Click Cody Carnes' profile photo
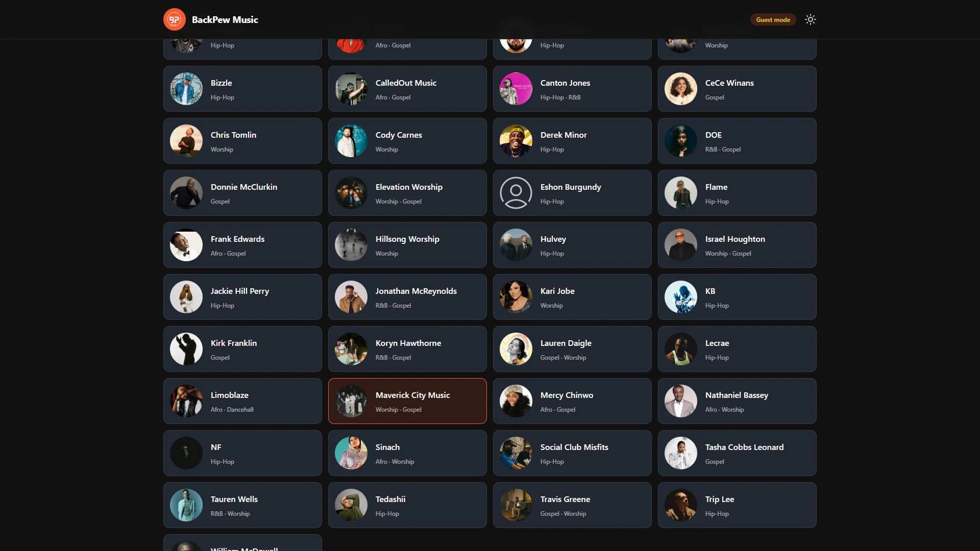980x551 pixels. [x=351, y=141]
